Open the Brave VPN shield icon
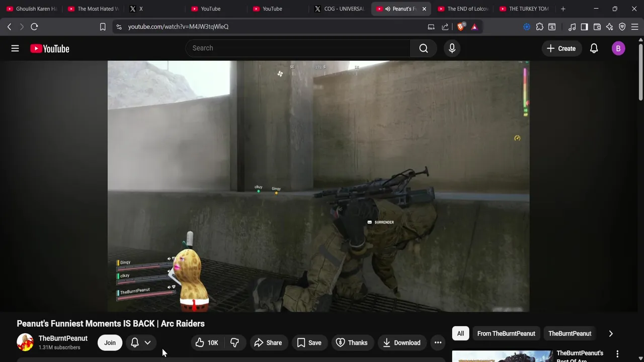The width and height of the screenshot is (644, 362). pos(622,27)
